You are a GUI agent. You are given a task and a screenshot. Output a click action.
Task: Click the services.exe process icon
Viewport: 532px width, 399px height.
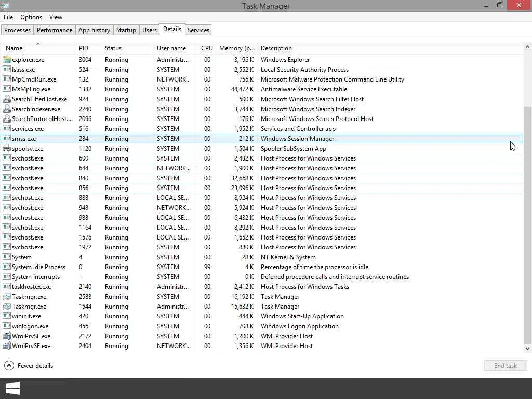click(x=6, y=129)
